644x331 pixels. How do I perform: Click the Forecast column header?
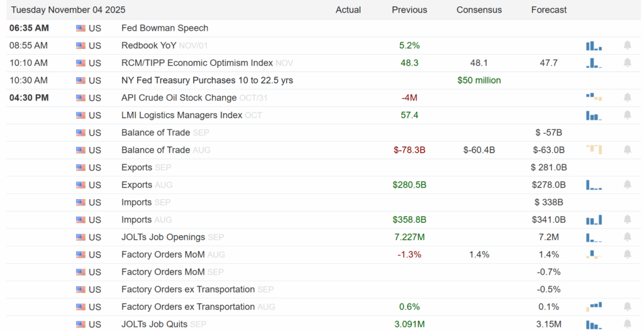pyautogui.click(x=548, y=10)
